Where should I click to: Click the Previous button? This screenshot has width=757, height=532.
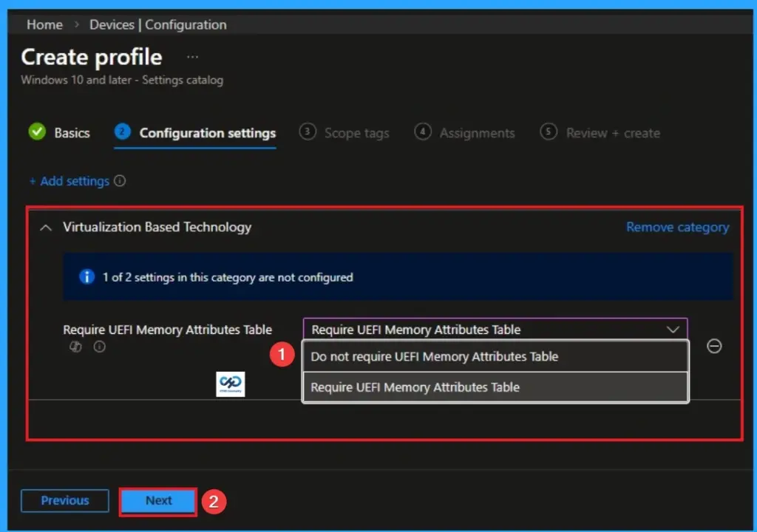(x=64, y=500)
